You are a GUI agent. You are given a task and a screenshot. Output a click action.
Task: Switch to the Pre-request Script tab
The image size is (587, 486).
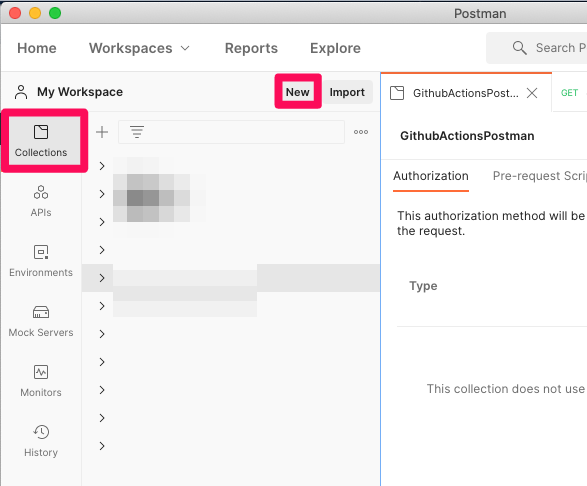coord(540,176)
